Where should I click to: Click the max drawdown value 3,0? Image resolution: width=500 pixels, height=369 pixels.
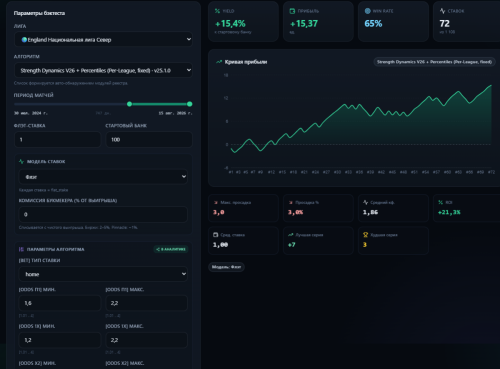[x=219, y=212]
